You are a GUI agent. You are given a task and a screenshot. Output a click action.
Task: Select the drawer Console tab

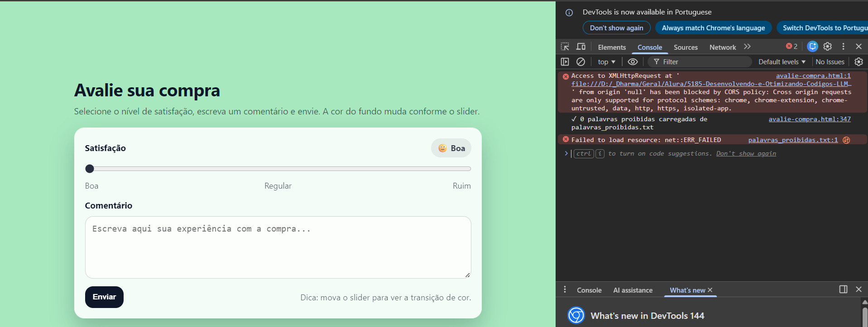pyautogui.click(x=589, y=290)
